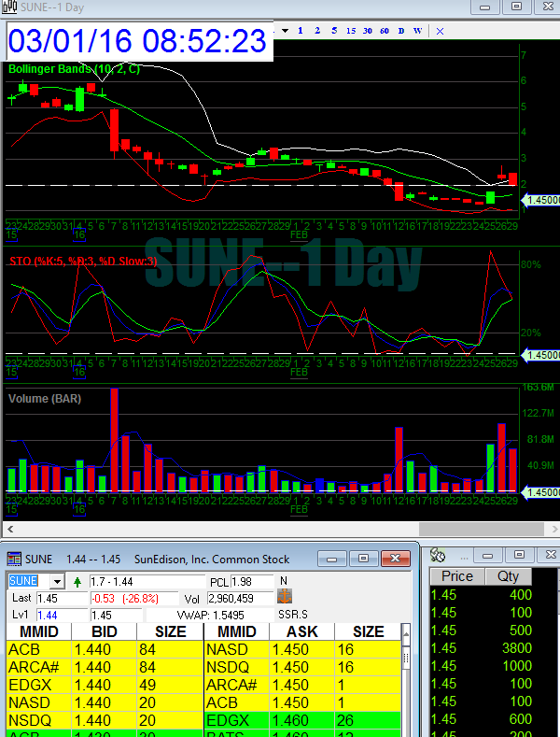The height and width of the screenshot is (737, 560).
Task: Switch to the Daily (D) chart
Action: [400, 31]
